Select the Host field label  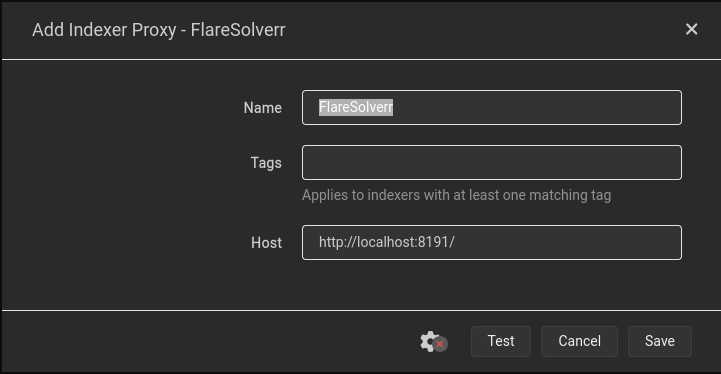tap(266, 243)
